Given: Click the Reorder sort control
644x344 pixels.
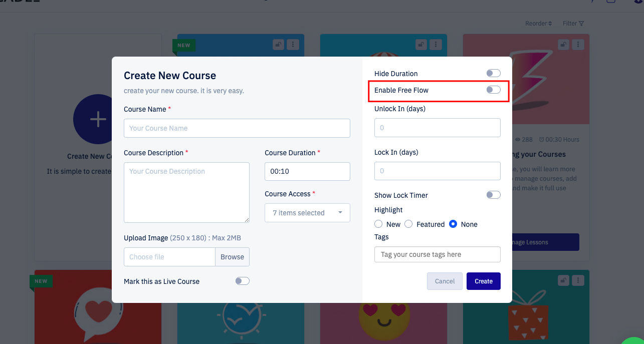Looking at the screenshot, I should 538,24.
